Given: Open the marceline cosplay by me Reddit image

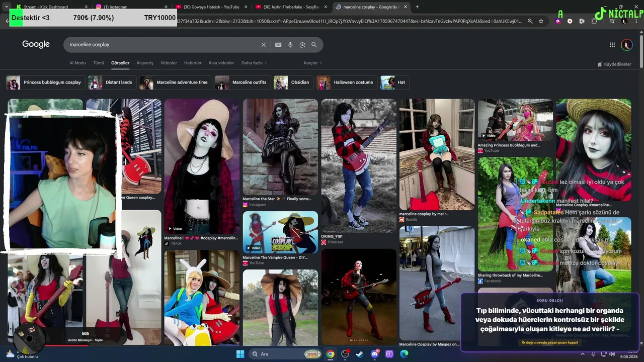Looking at the screenshot, I should coord(437,154).
